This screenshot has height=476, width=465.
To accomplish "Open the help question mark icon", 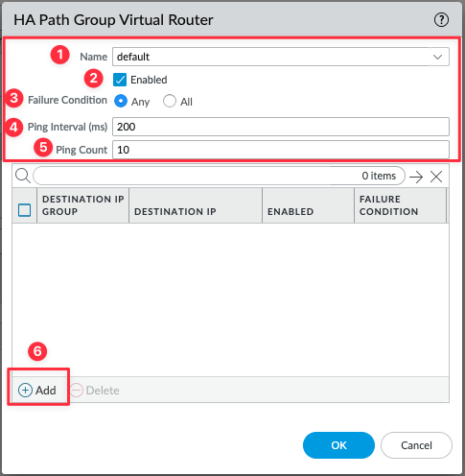I will point(441,20).
